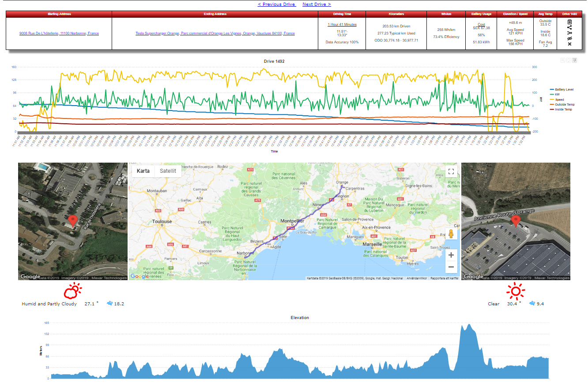This screenshot has width=588, height=388.
Task: Click the 1 Hour 41 Minutes link
Action: click(x=342, y=24)
